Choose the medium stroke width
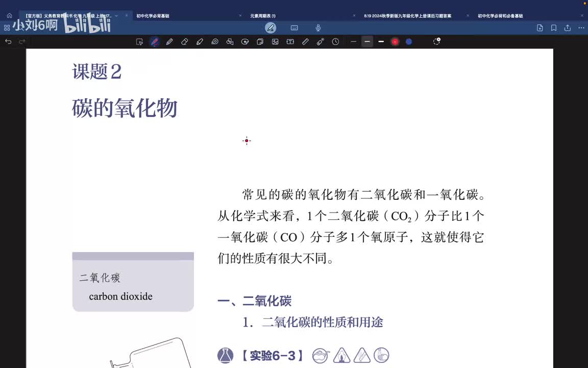 (x=367, y=42)
